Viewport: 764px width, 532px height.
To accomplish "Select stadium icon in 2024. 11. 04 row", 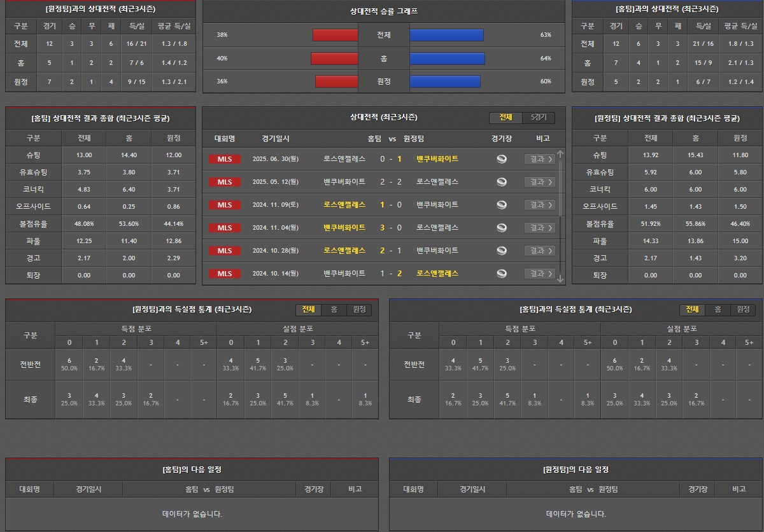I will point(502,228).
